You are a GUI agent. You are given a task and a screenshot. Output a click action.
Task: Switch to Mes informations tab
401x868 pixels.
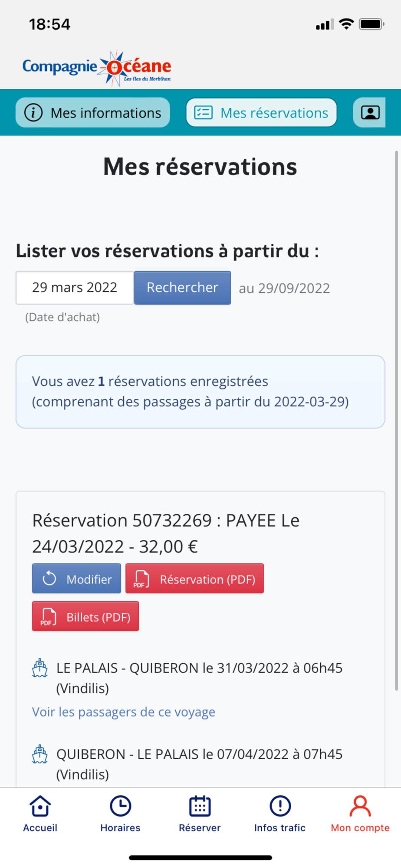[x=93, y=113]
